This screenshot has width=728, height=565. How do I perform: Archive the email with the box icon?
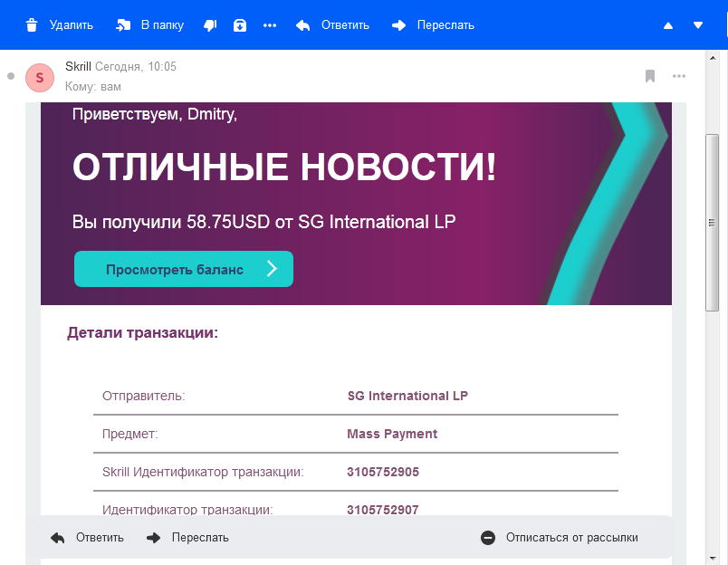point(240,25)
